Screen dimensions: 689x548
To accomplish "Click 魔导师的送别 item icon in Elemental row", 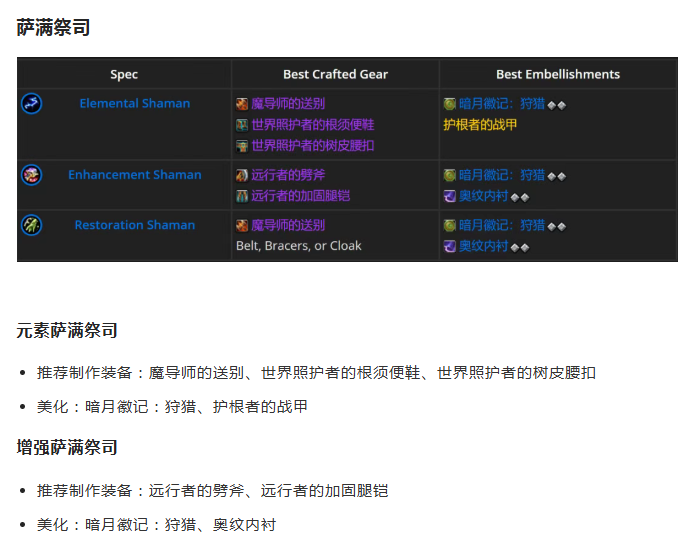I will coord(242,104).
